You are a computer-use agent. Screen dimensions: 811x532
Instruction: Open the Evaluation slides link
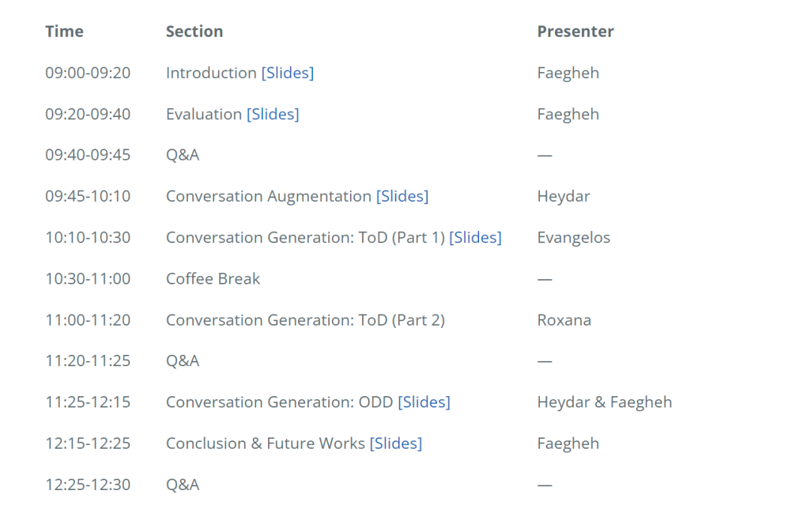(x=273, y=114)
